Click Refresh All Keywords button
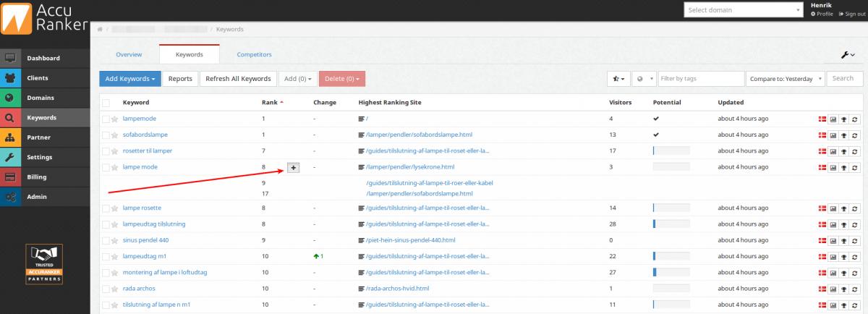Image resolution: width=868 pixels, height=314 pixels. 238,78
